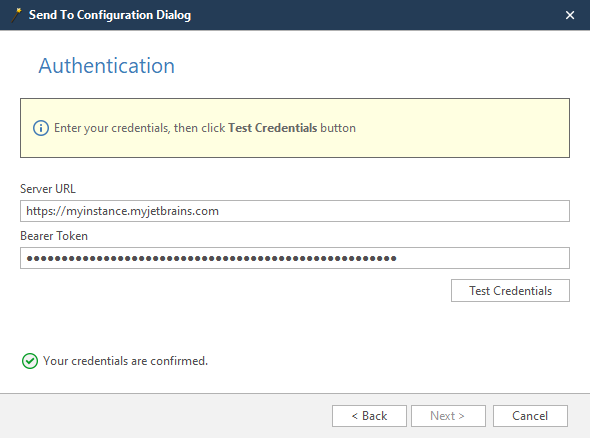Screen dimensions: 590x438
Task: Cancel the configuration dialog
Action: coord(530,416)
